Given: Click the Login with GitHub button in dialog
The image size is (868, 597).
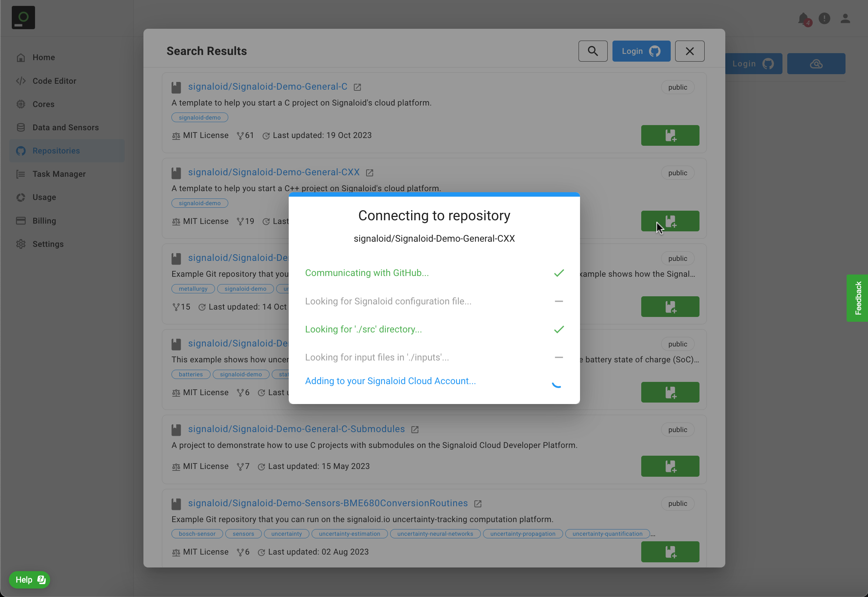Looking at the screenshot, I should pyautogui.click(x=641, y=51).
